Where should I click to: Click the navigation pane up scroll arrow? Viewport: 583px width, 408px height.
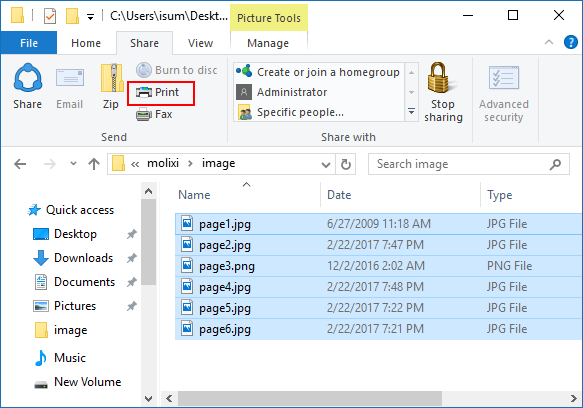point(148,191)
